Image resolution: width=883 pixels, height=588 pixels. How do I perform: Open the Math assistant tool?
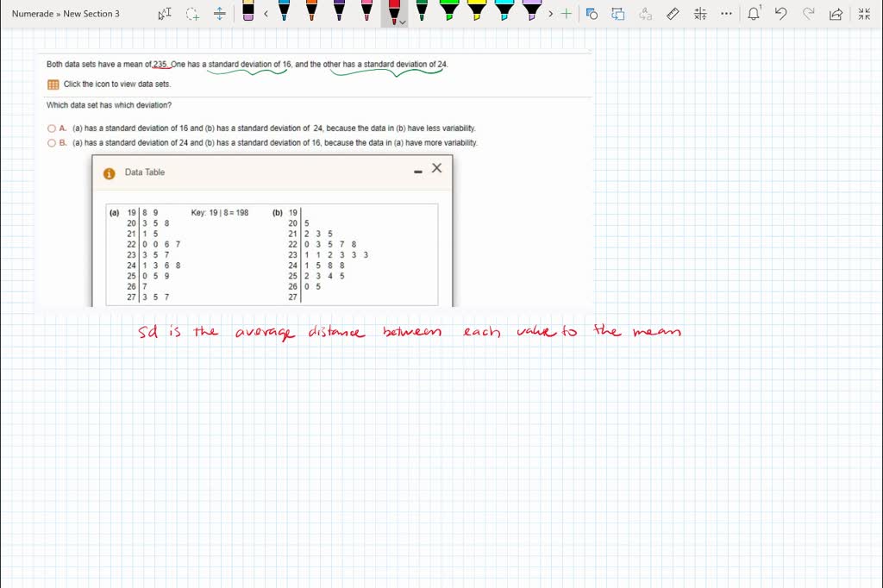700,14
